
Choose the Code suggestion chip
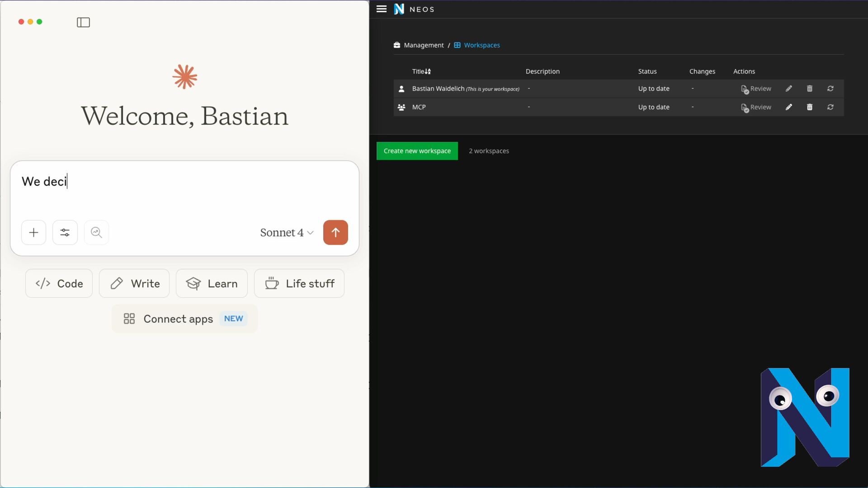[x=59, y=283]
